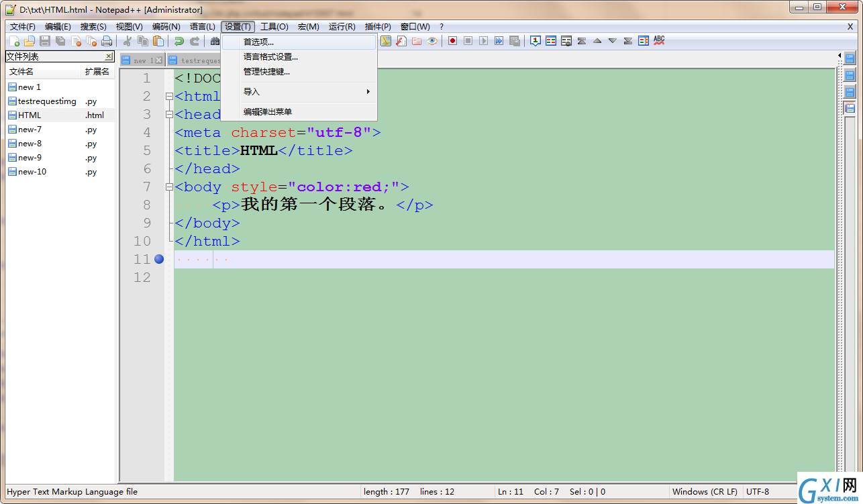863x504 pixels.
Task: Open Preferences (首选项...) menu entry
Action: 299,42
